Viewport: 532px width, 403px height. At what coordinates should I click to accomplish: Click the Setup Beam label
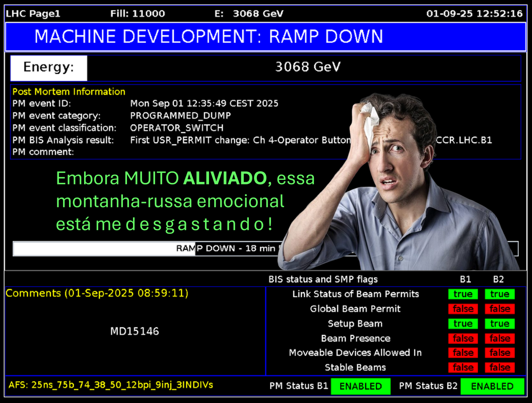tap(355, 323)
